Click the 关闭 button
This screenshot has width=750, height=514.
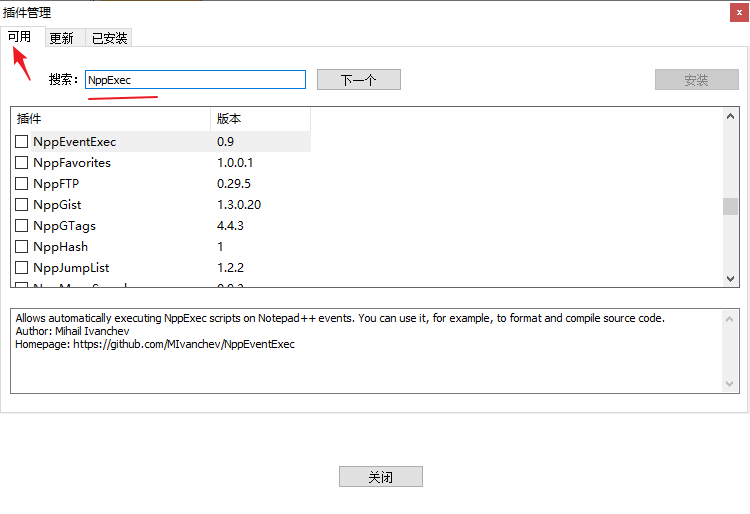pos(380,477)
